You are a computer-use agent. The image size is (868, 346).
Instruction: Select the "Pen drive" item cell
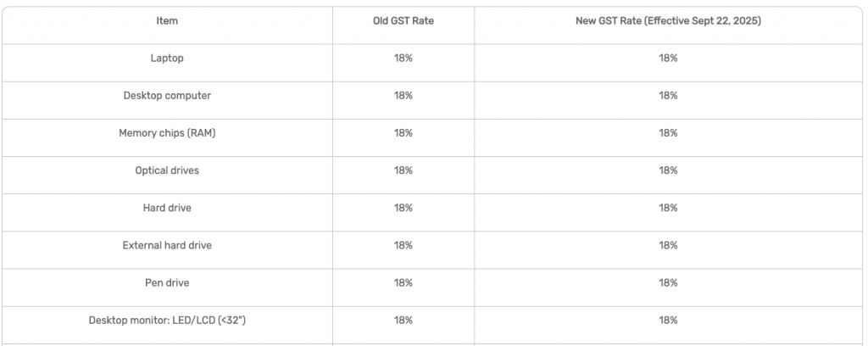click(x=167, y=282)
